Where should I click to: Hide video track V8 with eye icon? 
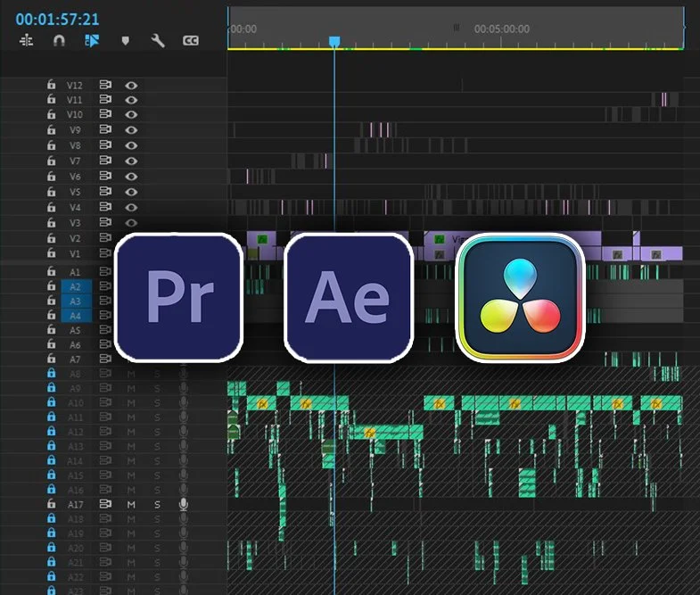[x=131, y=145]
